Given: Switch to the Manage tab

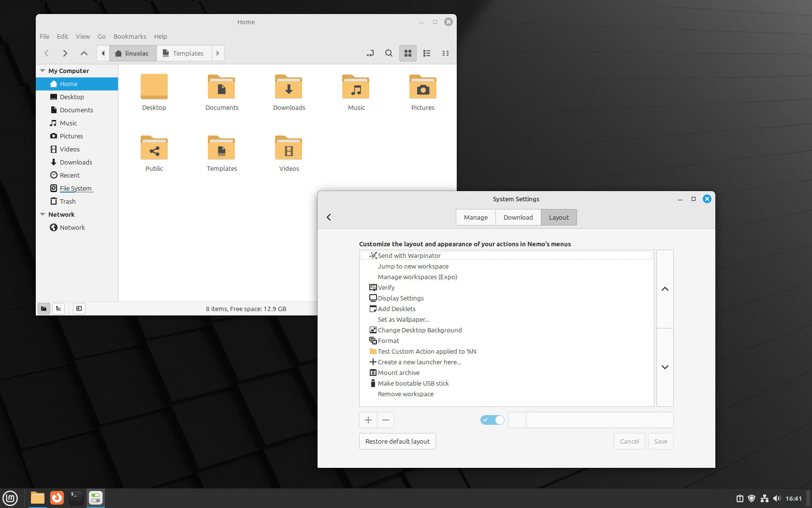Looking at the screenshot, I should pos(476,217).
